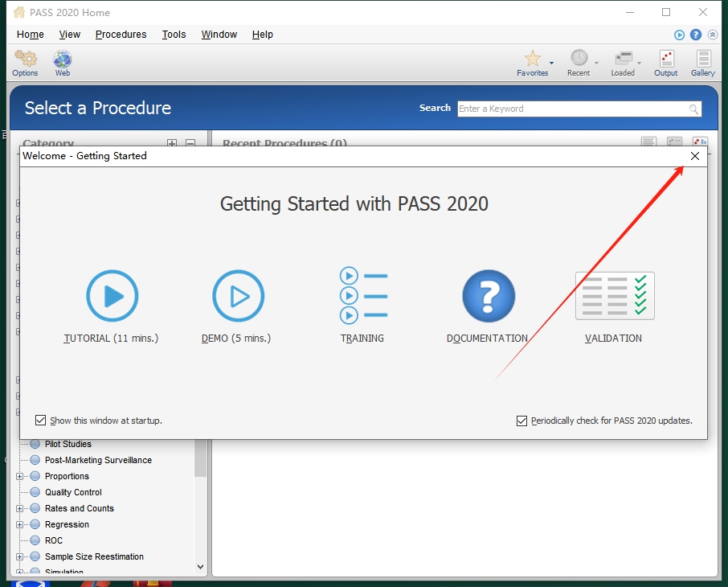Open the Tools menu
728x587 pixels.
point(174,35)
